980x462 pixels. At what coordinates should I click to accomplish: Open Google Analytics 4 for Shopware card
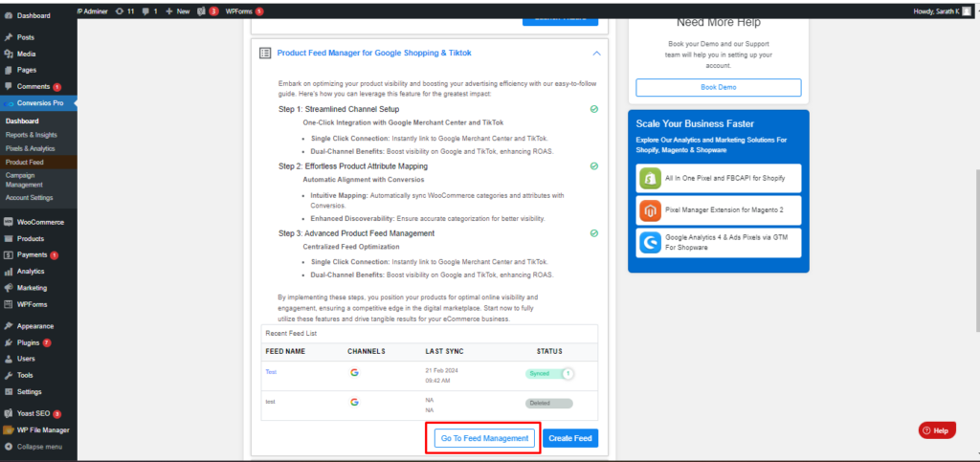pos(718,243)
